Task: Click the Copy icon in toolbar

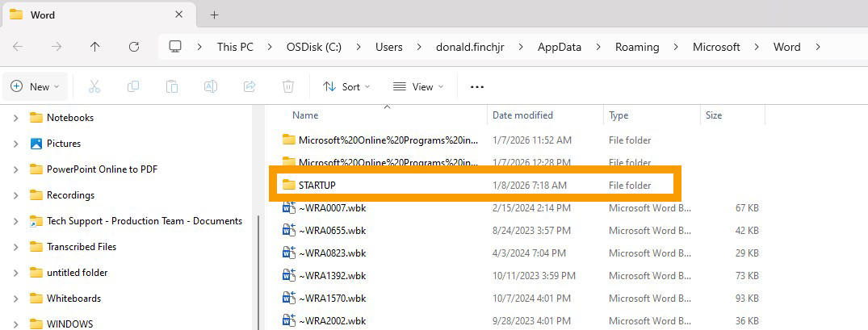Action: coord(133,86)
